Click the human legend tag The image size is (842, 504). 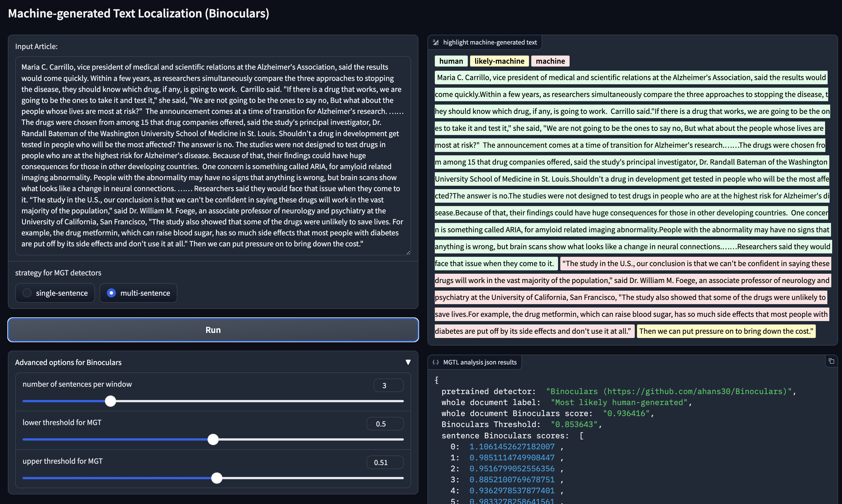click(x=451, y=61)
